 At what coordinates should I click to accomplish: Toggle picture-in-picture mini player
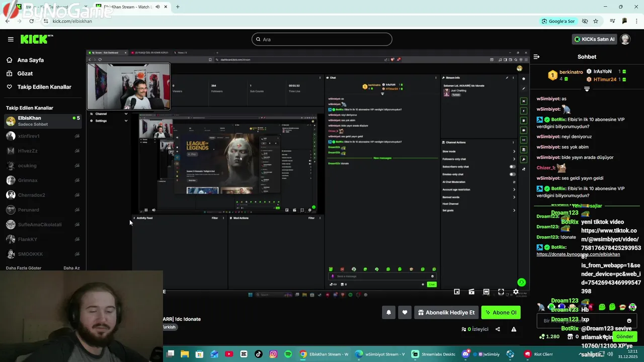click(x=457, y=292)
